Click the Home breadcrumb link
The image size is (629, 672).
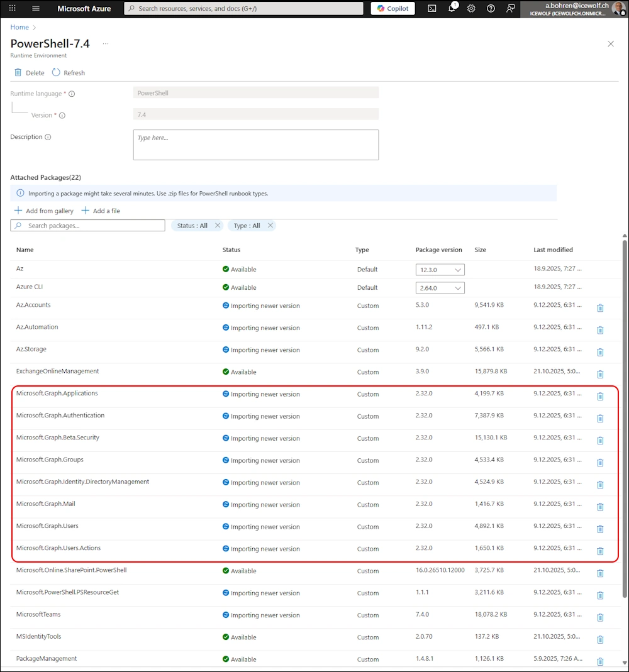(x=19, y=27)
